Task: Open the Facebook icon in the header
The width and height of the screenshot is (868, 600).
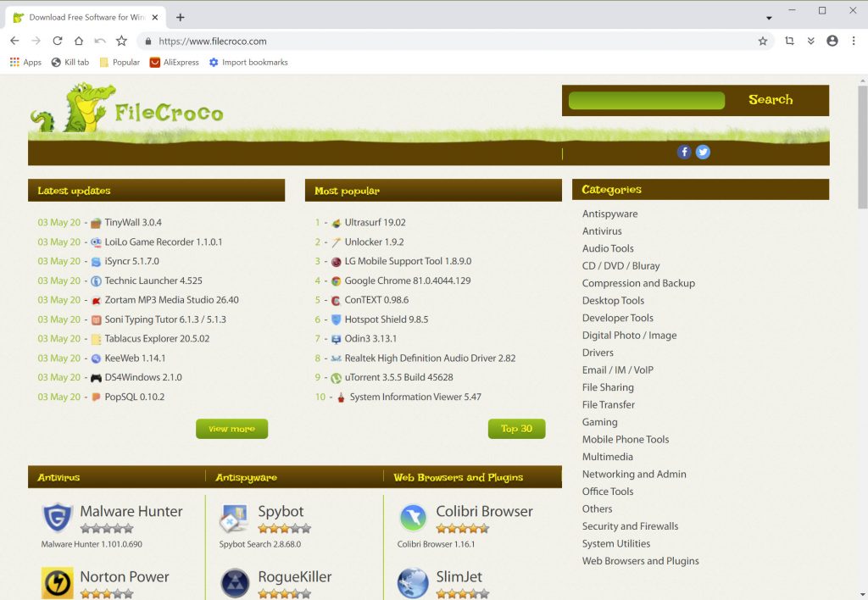Action: [684, 152]
